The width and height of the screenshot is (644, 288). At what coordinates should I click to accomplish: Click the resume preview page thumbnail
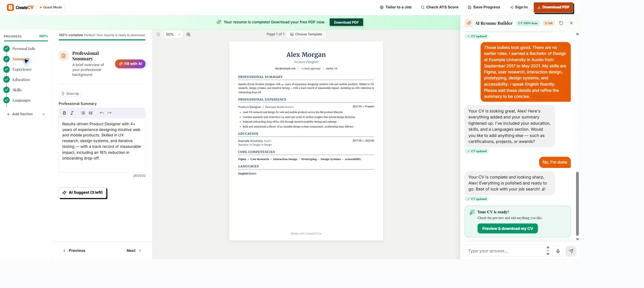[306, 141]
